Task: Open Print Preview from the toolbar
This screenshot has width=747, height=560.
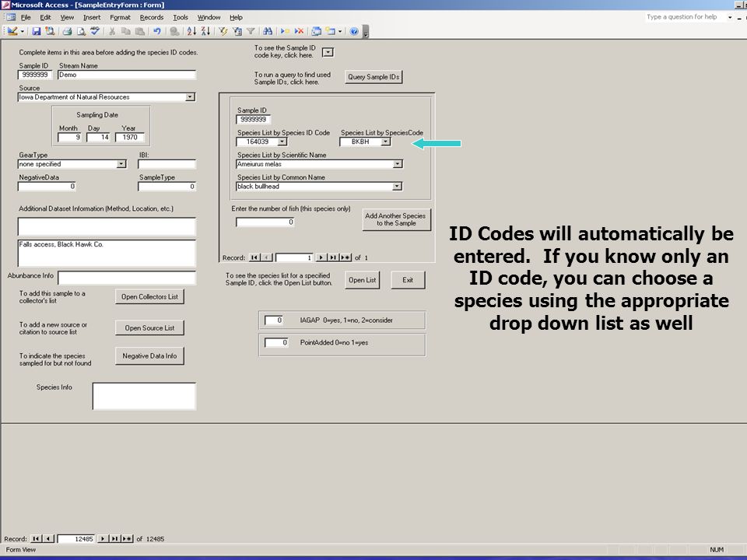Action: (82, 31)
